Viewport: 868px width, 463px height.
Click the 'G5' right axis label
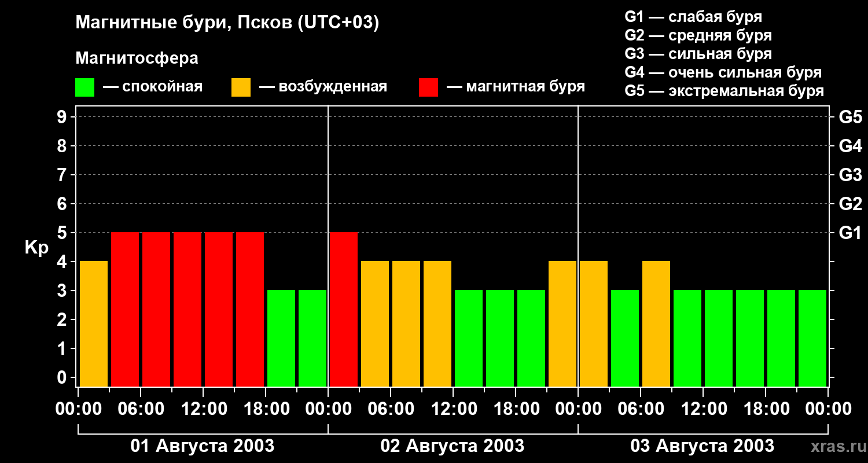click(851, 117)
